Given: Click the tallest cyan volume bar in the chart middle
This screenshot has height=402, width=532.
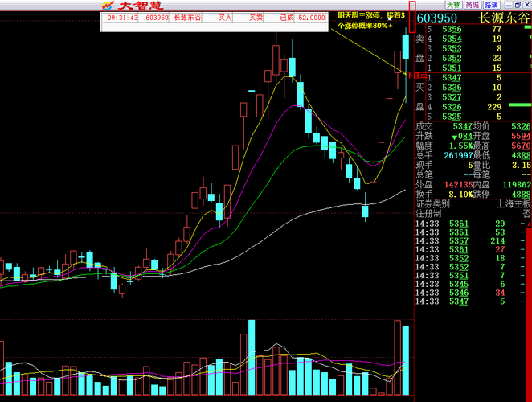Looking at the screenshot, I should 252,357.
